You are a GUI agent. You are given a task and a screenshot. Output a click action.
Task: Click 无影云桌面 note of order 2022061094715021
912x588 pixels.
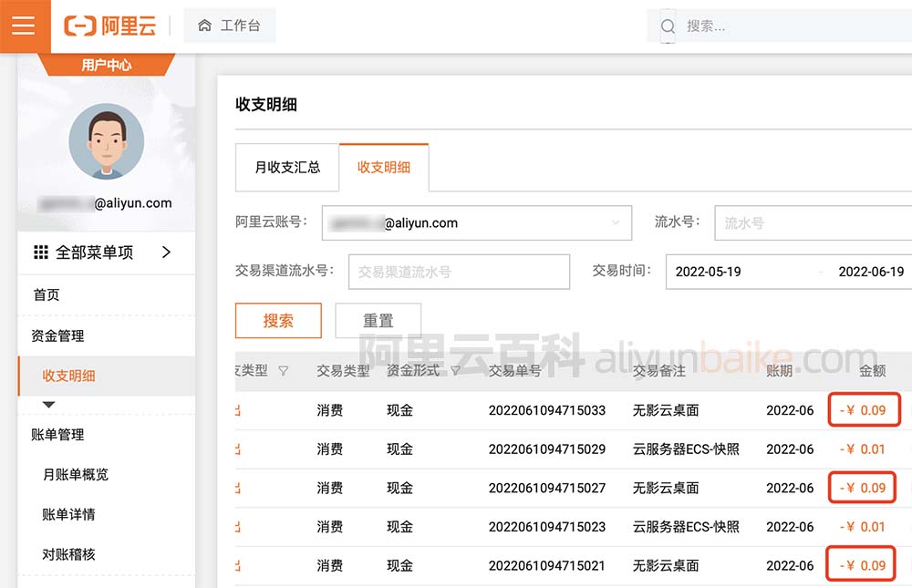[666, 565]
